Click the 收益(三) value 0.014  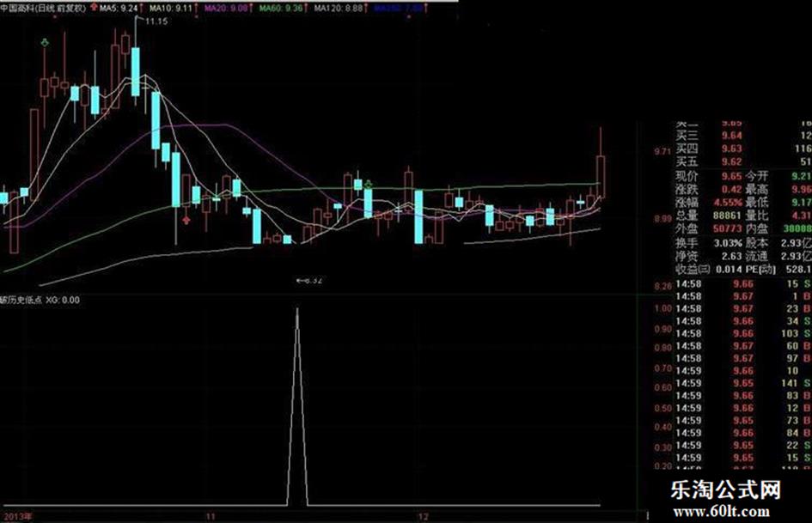729,270
